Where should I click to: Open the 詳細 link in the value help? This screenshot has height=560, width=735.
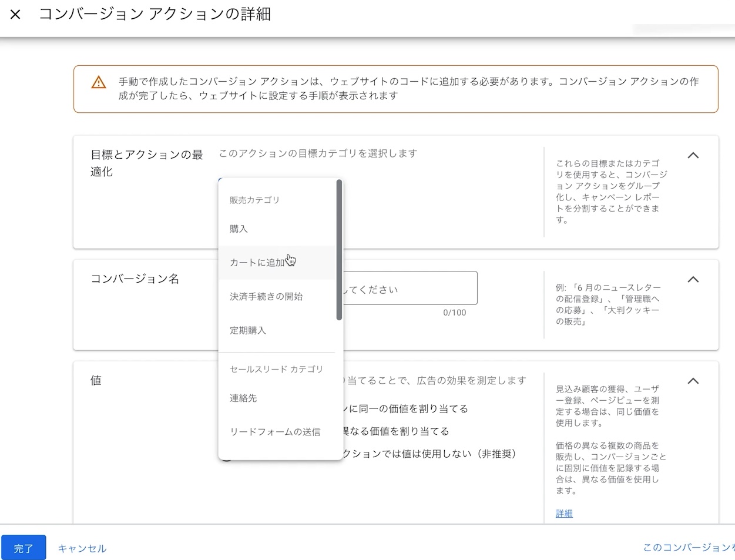(564, 514)
